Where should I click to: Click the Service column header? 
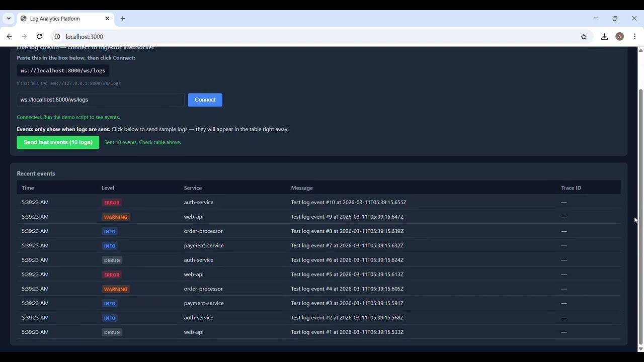pyautogui.click(x=193, y=188)
